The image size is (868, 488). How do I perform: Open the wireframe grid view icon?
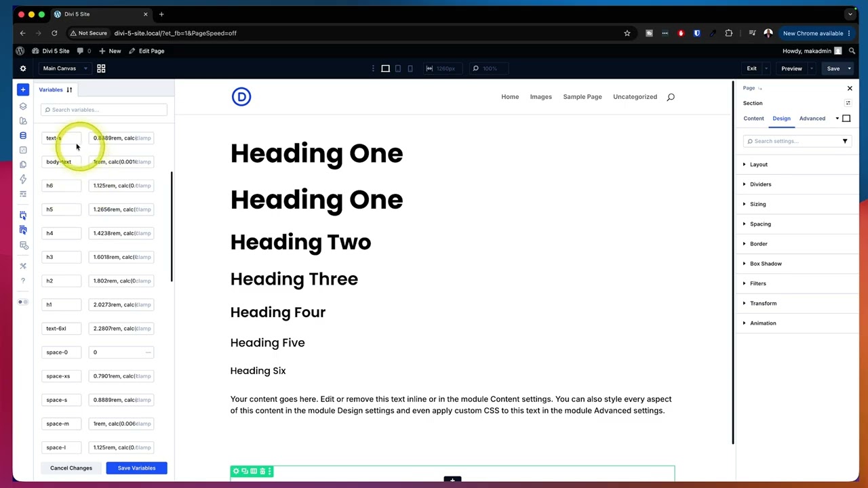pos(101,68)
